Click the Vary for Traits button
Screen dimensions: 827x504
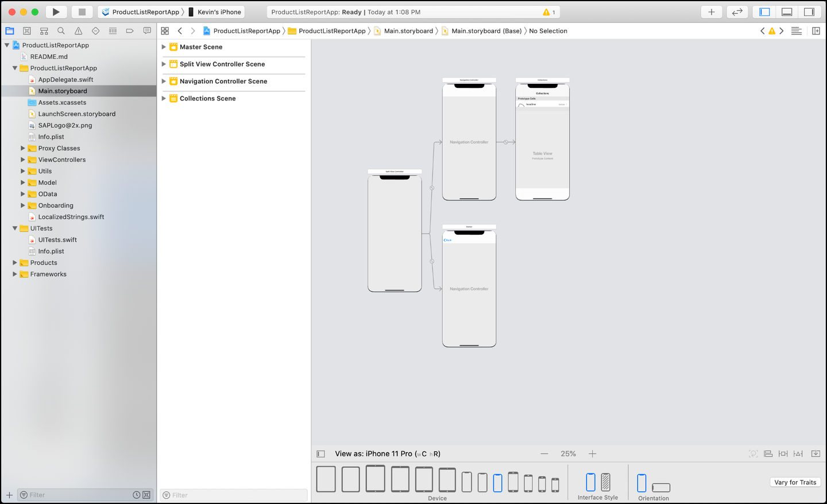(795, 482)
